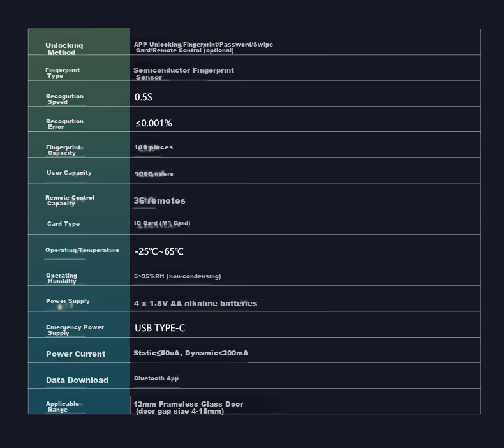
Task: Select the 'Bluetooth App' value
Action: coord(156,378)
